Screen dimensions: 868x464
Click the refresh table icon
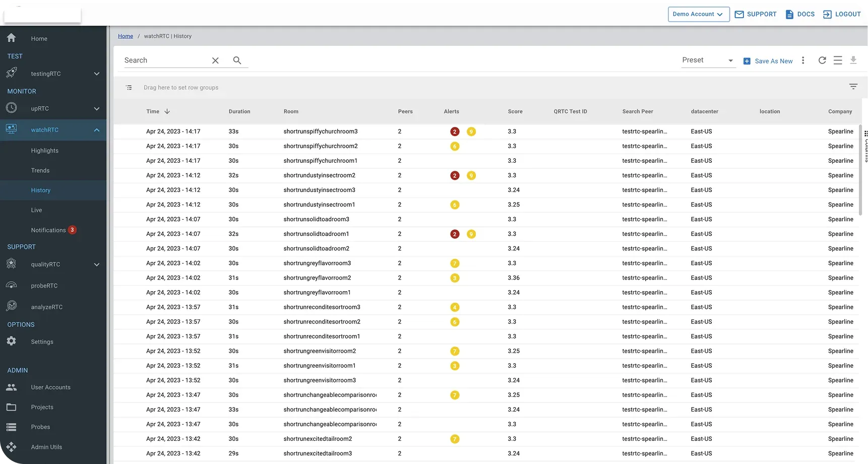[x=822, y=60]
